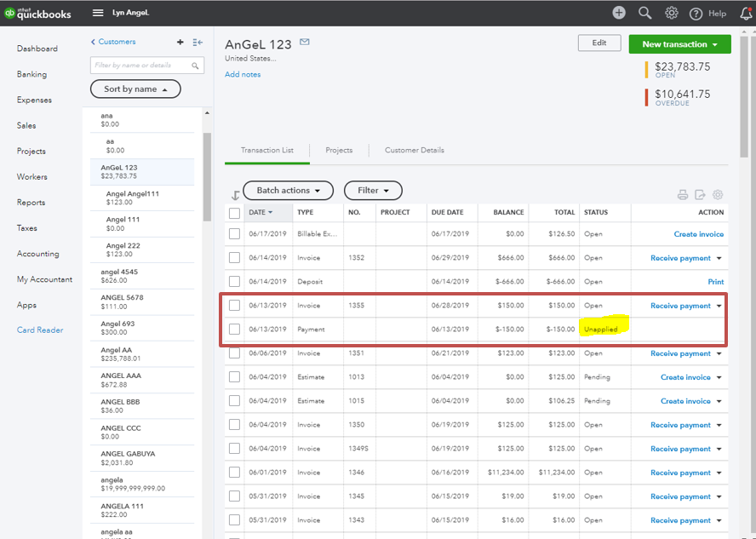Screen dimensions: 756x539
Task: Open the Sort by name dropdown
Action: [135, 89]
